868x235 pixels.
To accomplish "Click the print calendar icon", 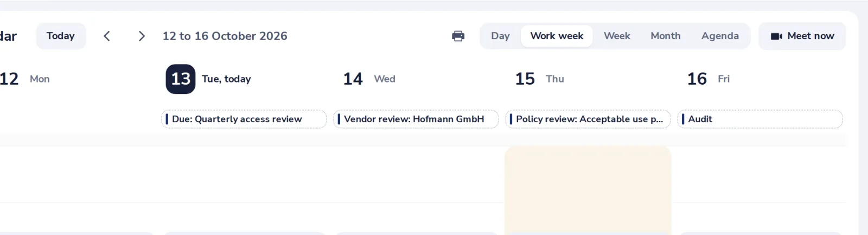I will [458, 36].
